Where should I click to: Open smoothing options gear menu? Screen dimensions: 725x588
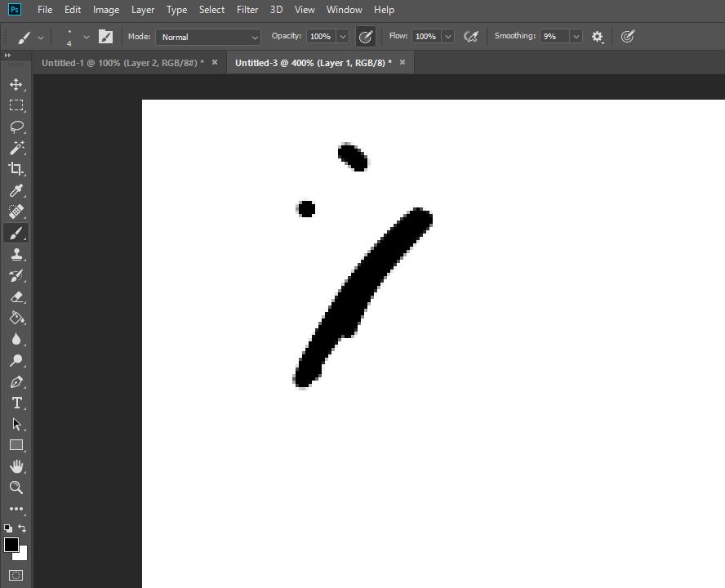tap(598, 37)
